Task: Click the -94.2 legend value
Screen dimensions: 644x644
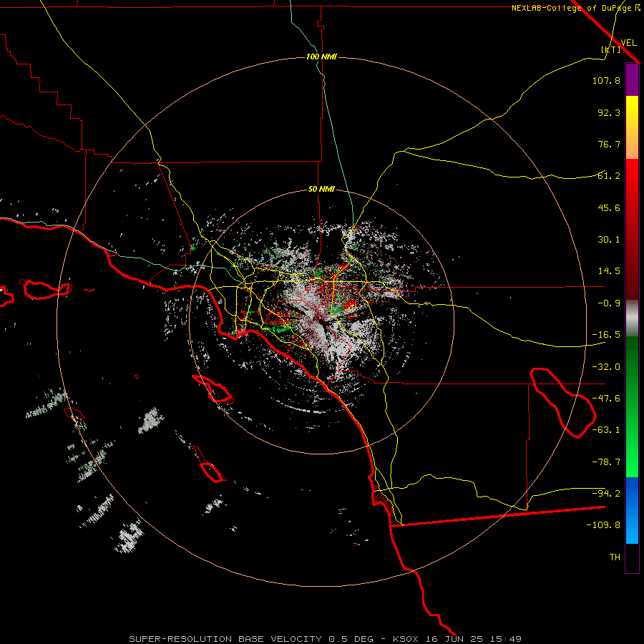Action: tap(606, 493)
